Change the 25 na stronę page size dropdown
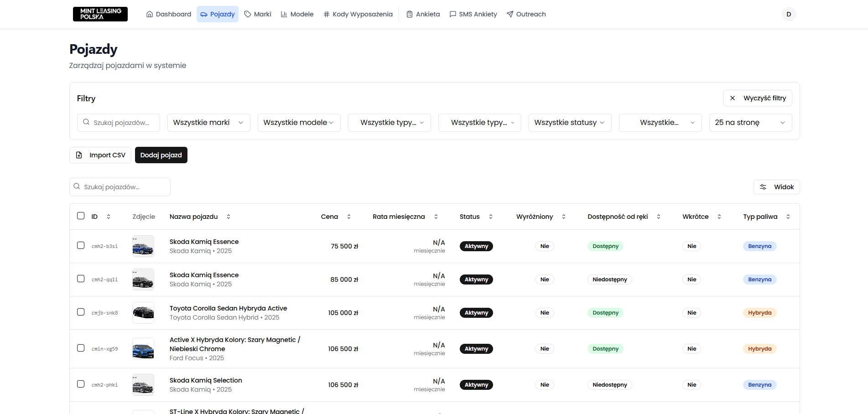 (751, 123)
